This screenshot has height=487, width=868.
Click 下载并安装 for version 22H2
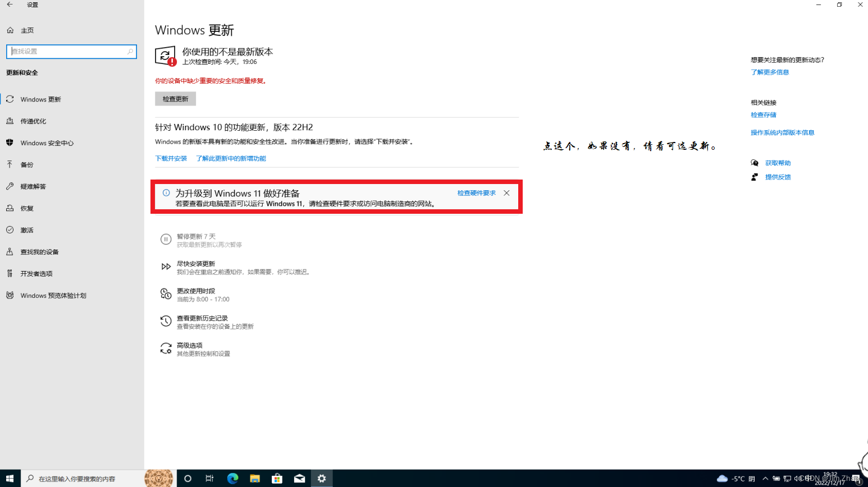click(171, 159)
